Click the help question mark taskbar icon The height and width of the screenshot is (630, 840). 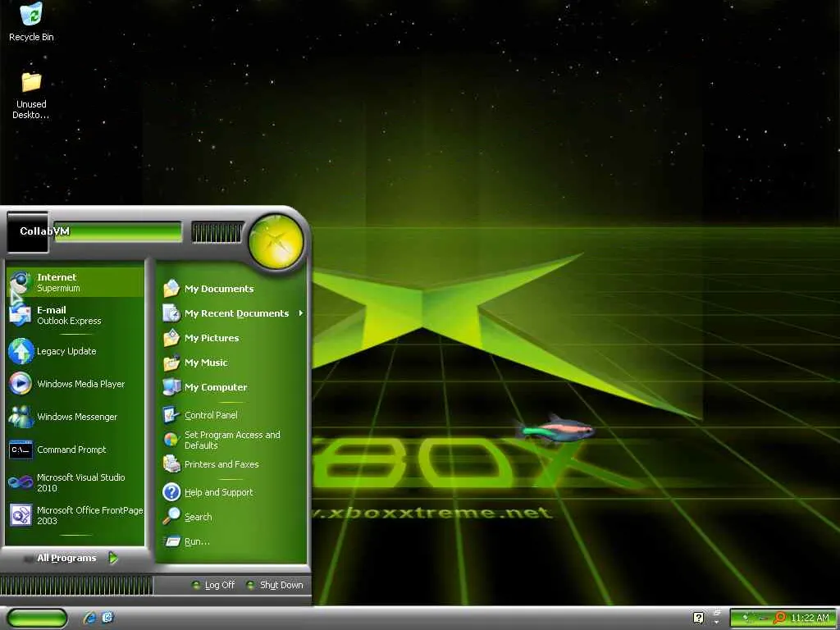(x=699, y=618)
